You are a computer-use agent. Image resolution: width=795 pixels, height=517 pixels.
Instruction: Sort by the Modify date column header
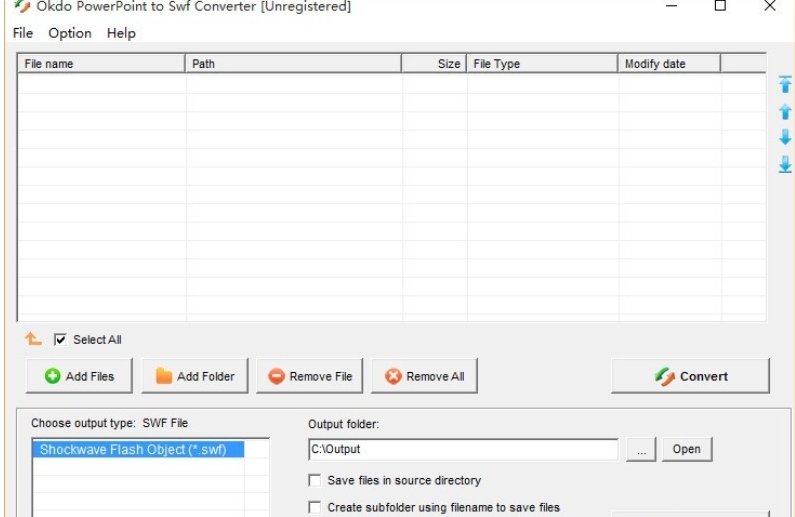[x=669, y=64]
